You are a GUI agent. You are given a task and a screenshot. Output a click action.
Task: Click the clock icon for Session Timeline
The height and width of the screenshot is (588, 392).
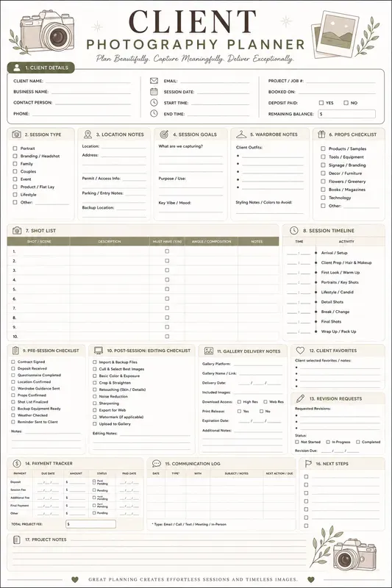click(294, 230)
